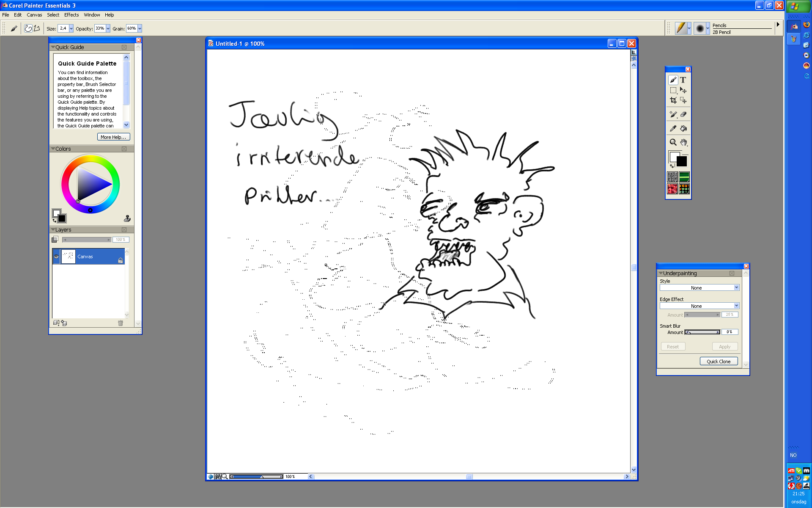The height and width of the screenshot is (508, 812).
Task: Open the brush Opacity dropdown
Action: [x=108, y=29]
